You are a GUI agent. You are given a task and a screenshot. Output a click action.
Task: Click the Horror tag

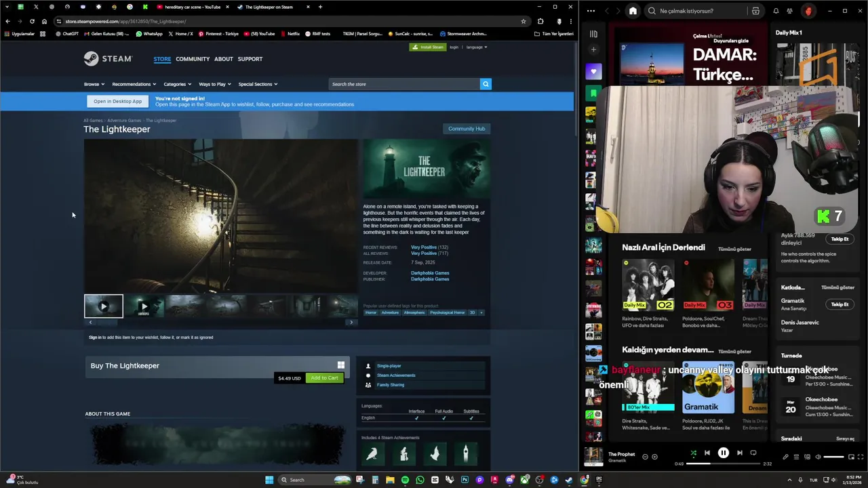point(371,312)
